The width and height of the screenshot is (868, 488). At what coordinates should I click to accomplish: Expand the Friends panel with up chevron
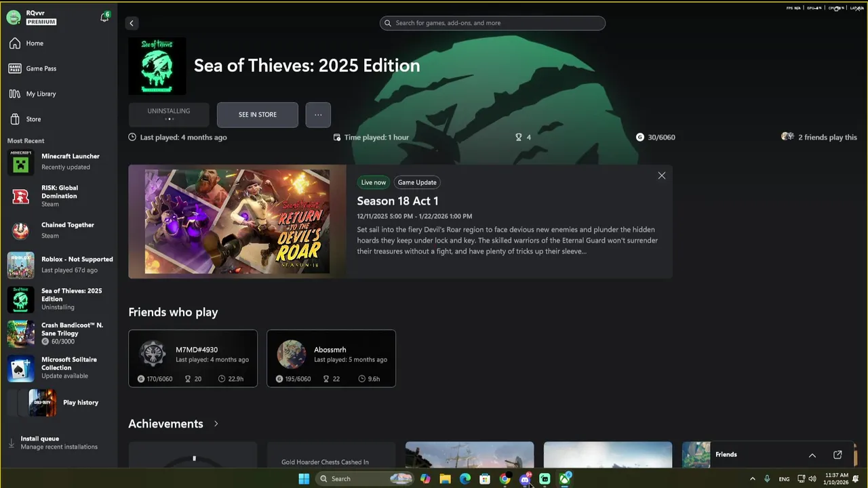812,455
